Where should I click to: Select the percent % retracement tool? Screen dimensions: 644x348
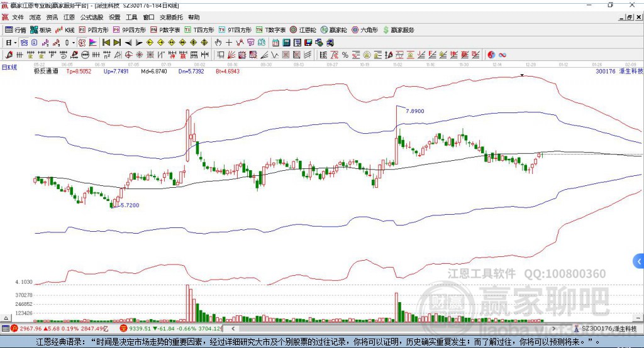point(345,55)
